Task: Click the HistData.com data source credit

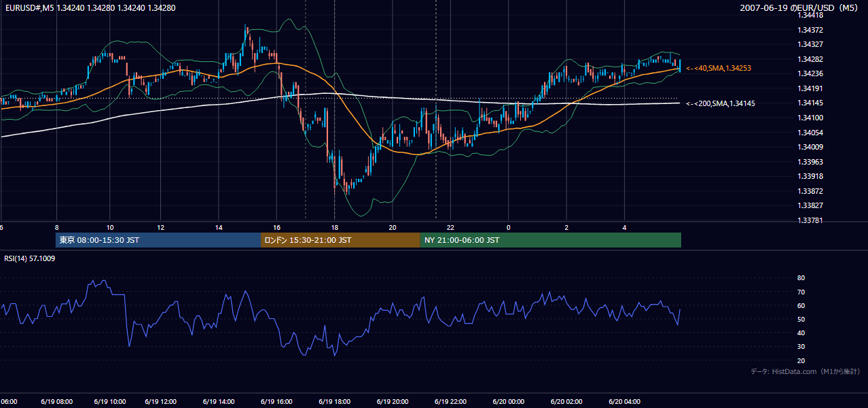Action: coord(806,371)
